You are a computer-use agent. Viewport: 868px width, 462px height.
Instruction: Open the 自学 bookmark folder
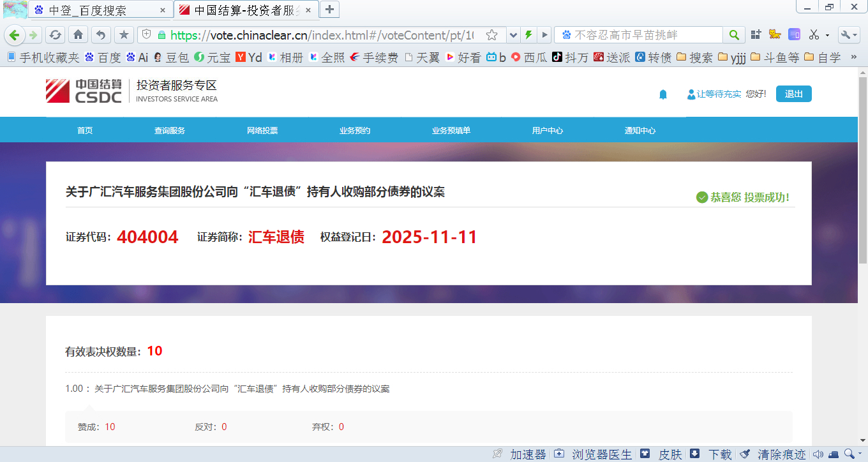pyautogui.click(x=823, y=57)
